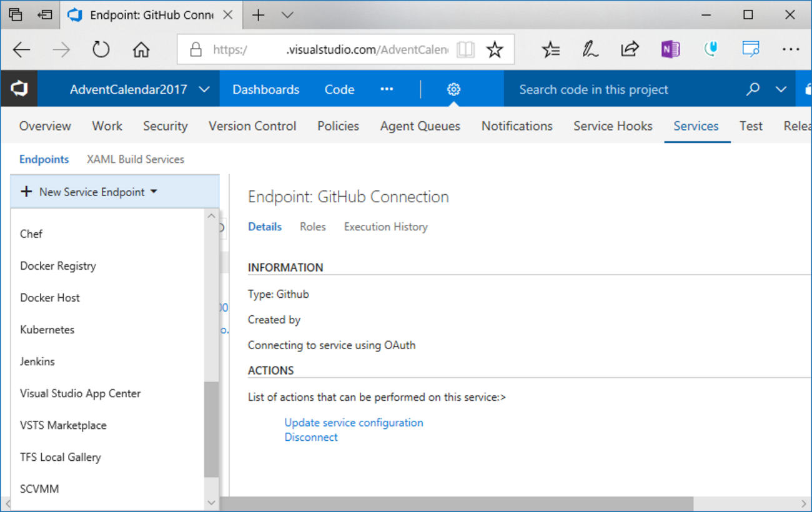
Task: Open the browser tab list chevron
Action: (x=287, y=16)
